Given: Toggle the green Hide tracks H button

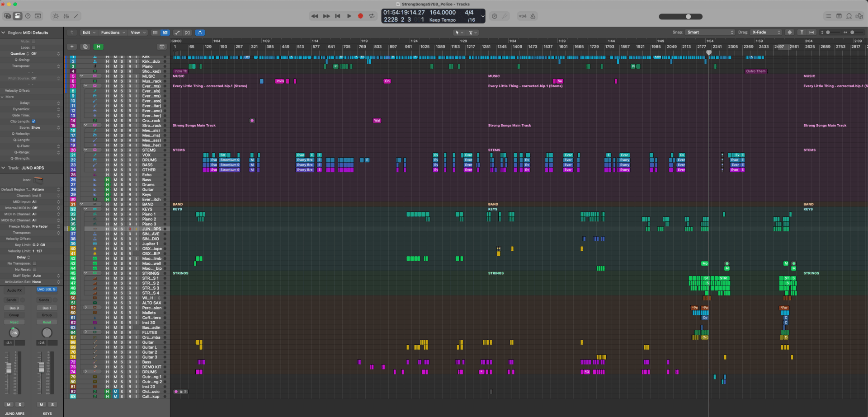Looking at the screenshot, I should tap(98, 47).
